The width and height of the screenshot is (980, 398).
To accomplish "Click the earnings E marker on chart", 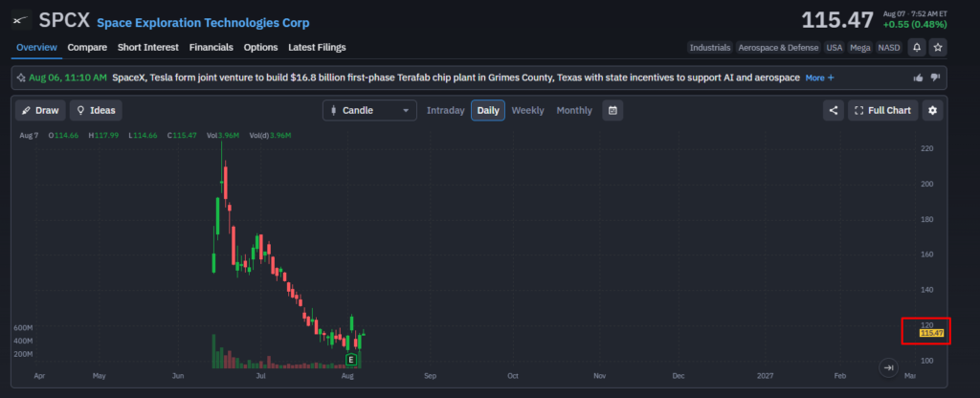I will click(350, 360).
